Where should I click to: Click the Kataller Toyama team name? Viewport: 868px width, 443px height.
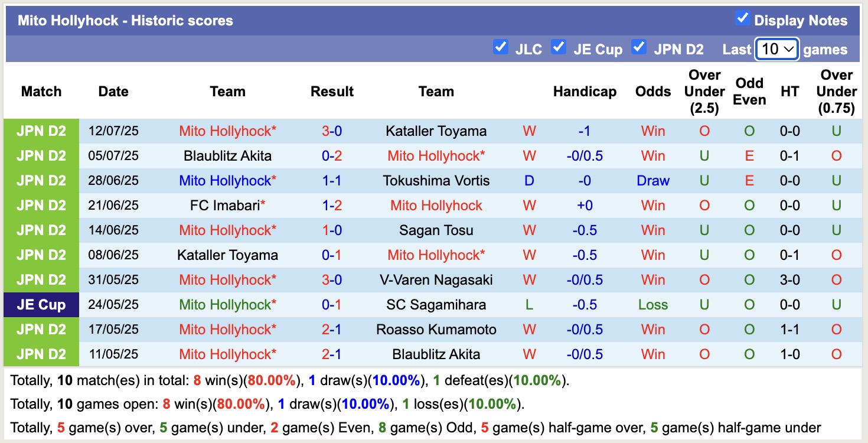click(436, 131)
